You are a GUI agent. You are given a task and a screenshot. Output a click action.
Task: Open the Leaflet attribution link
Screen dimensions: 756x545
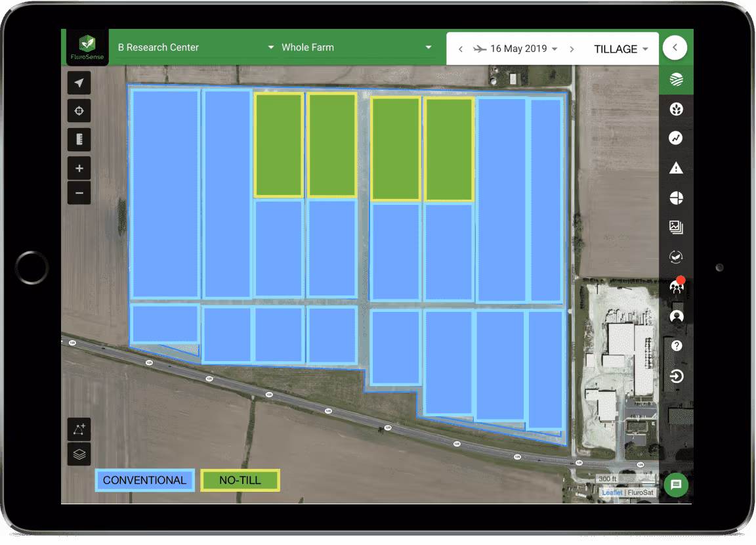tap(612, 492)
